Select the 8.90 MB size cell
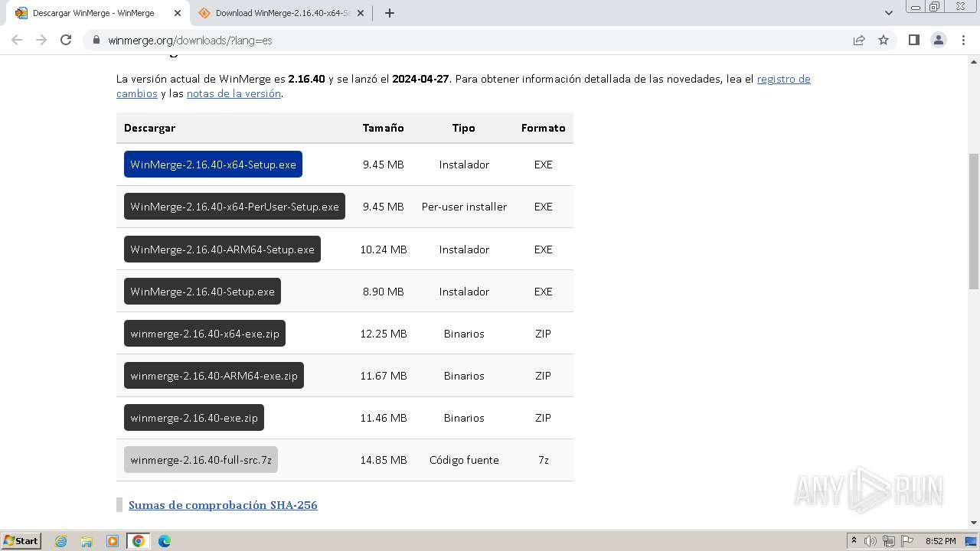Screen dimensions: 980x551 383,292
